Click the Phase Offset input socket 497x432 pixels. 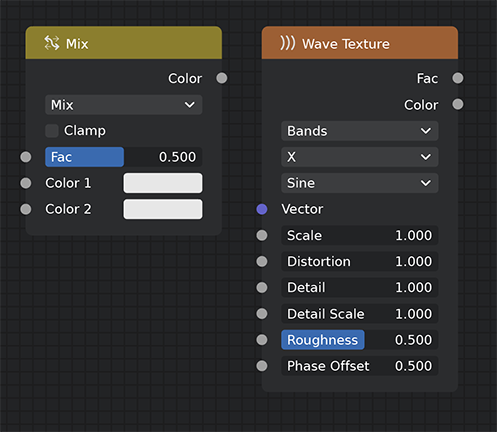point(262,366)
